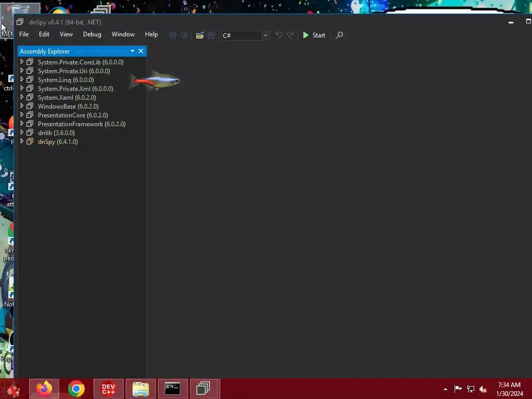Select System.Private.Xml (6.0.0.0)
Viewport: 532px width, 399px height.
point(75,88)
